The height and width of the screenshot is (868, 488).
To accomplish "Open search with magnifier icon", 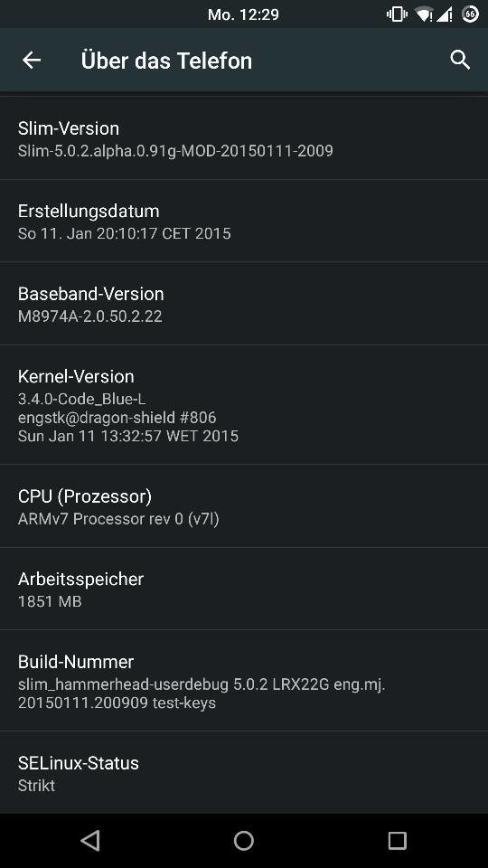I will click(460, 60).
